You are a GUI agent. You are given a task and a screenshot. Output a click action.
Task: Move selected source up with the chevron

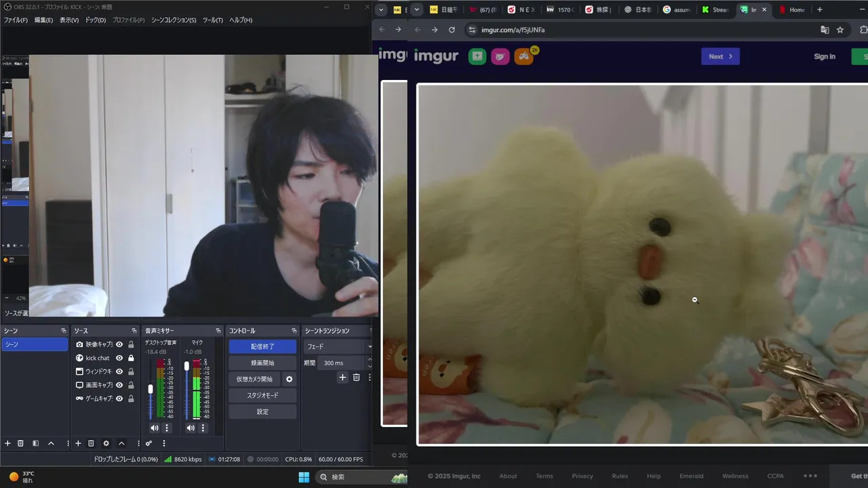click(x=121, y=443)
